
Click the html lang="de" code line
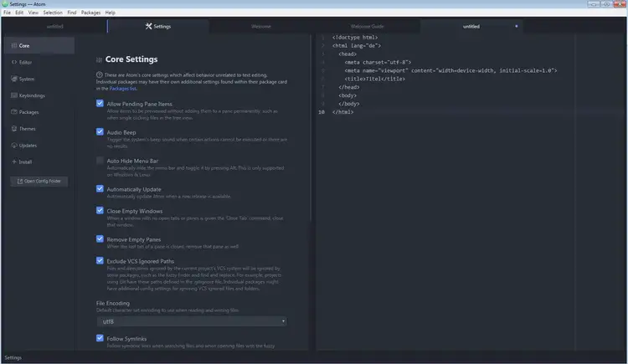[357, 46]
